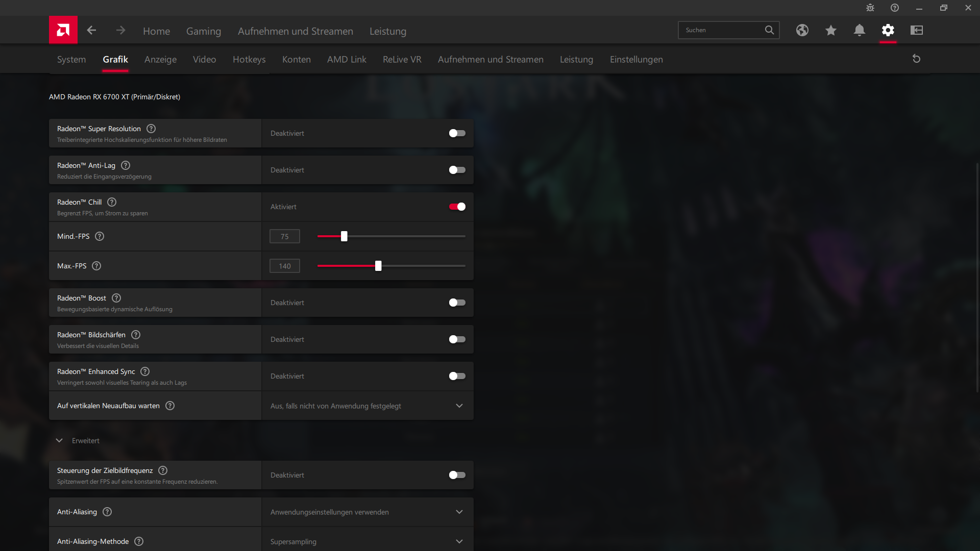This screenshot has width=980, height=551.
Task: Navigate back with the arrow button
Action: click(x=91, y=30)
